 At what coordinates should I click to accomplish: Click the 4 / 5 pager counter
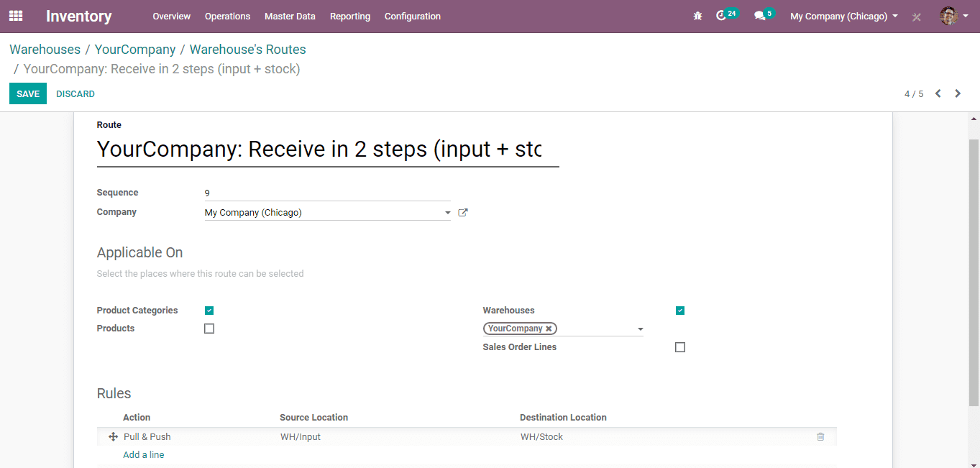click(914, 94)
